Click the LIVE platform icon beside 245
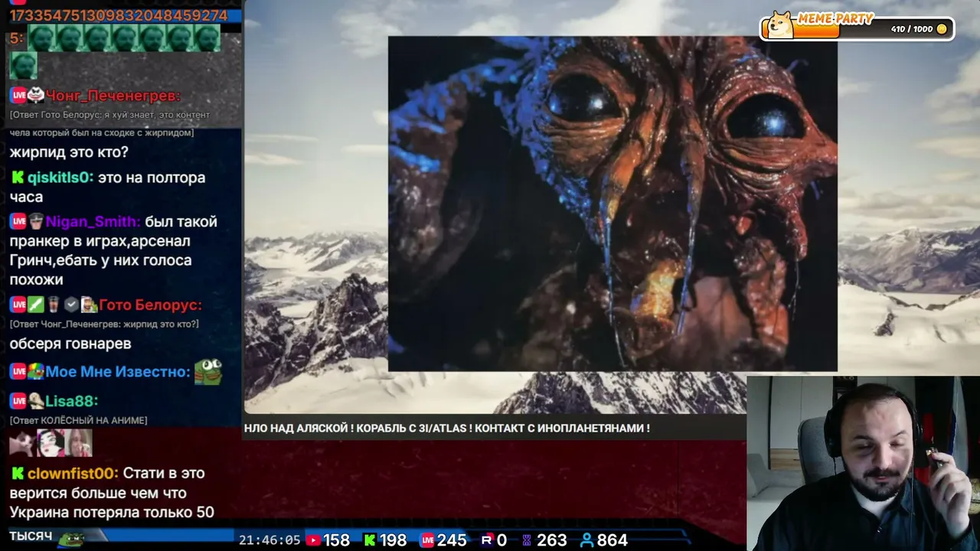This screenshot has height=551, width=980. point(427,540)
